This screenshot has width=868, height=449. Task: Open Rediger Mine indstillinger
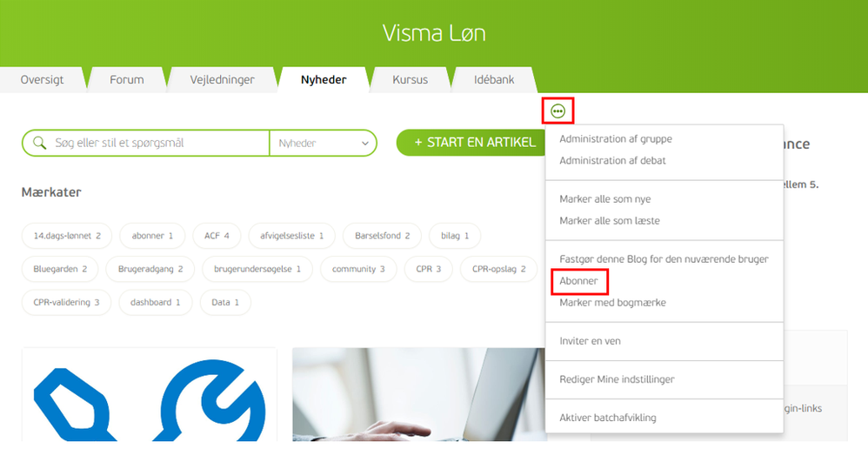pos(617,379)
